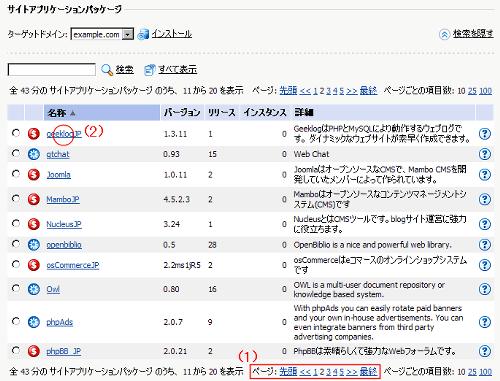Show 100 items per page, top pager
Image resolution: width=500 pixels, height=381 pixels.
coord(485,91)
